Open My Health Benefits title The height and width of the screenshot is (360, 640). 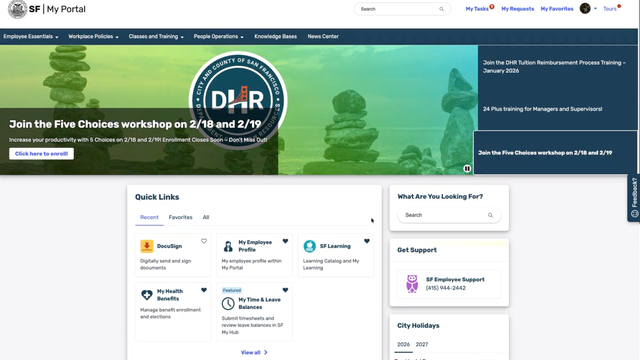coord(170,295)
